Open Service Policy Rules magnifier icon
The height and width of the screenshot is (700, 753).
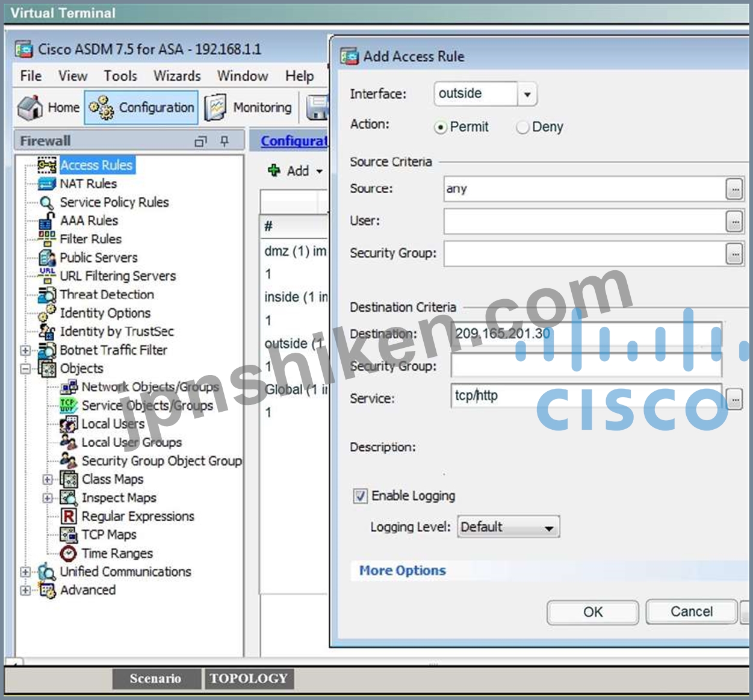47,203
